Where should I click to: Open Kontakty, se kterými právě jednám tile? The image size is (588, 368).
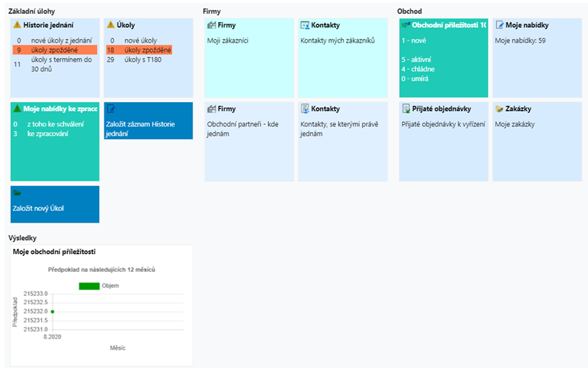coord(343,142)
